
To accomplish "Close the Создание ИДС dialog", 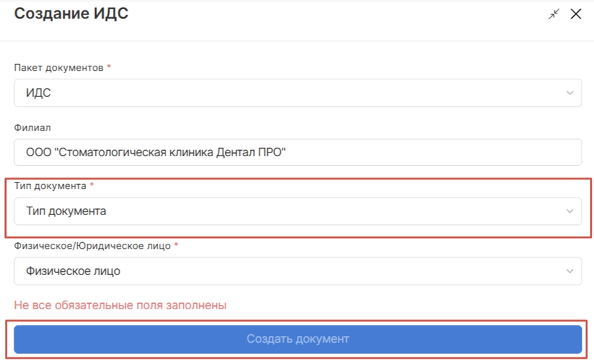I will click(x=576, y=14).
